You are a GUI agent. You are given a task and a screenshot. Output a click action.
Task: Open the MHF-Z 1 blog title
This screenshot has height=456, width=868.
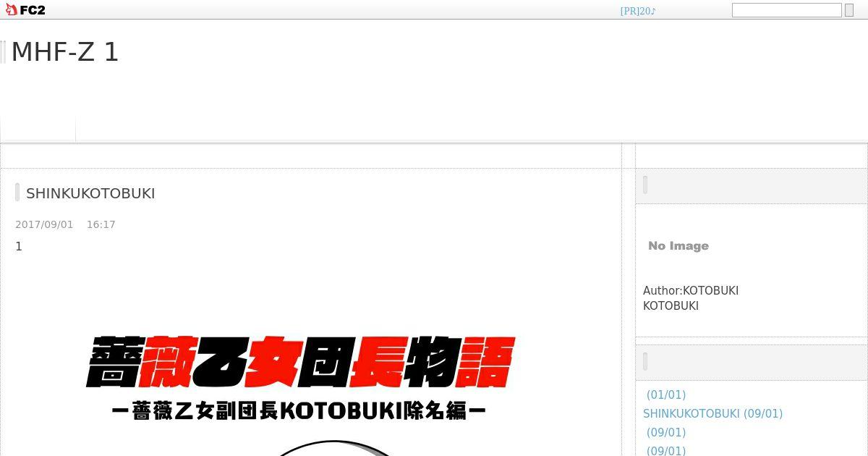[64, 52]
